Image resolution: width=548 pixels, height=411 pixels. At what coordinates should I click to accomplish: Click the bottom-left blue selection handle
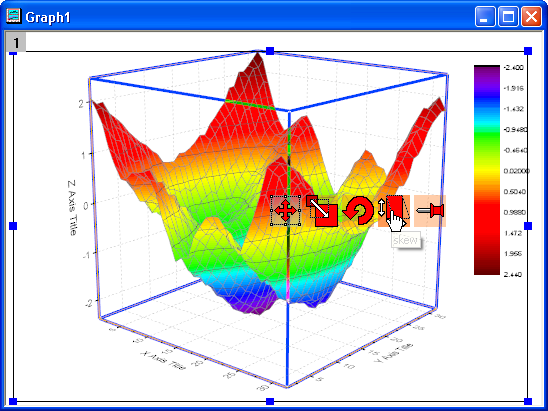click(13, 401)
